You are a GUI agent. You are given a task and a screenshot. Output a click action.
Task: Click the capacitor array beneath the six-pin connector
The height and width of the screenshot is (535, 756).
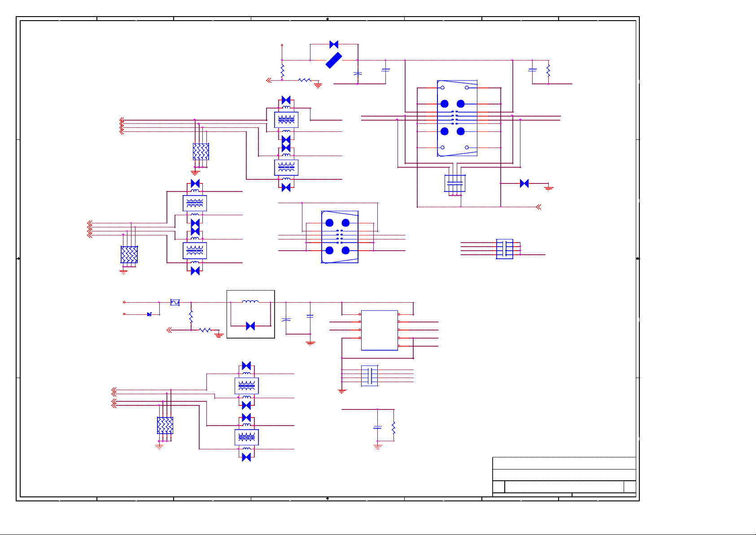455,183
